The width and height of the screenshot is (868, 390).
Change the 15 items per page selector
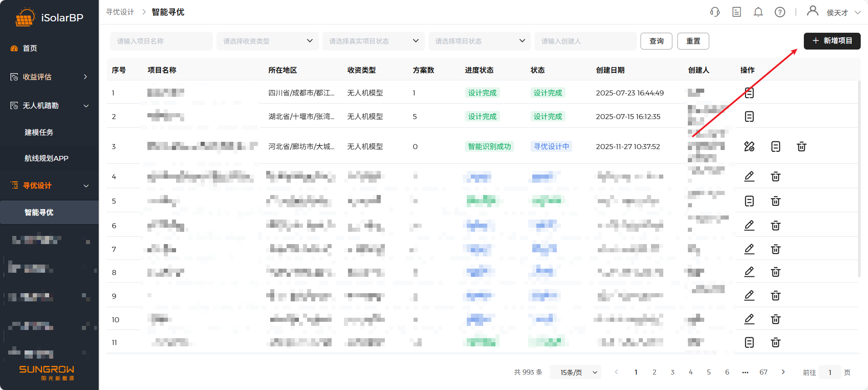pos(575,372)
